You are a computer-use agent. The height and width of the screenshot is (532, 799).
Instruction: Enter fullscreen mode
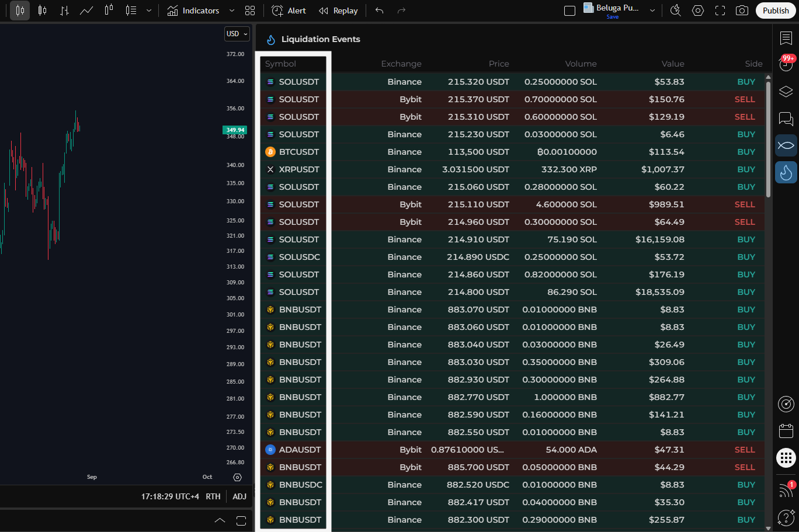720,11
